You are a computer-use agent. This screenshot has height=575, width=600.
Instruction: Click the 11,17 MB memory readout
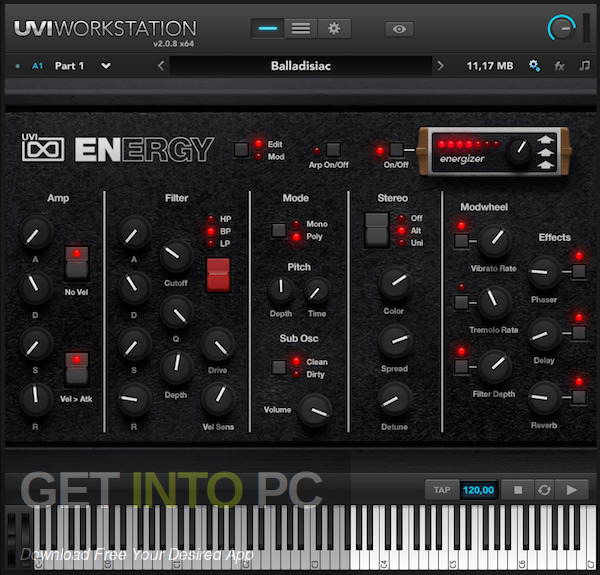point(489,66)
